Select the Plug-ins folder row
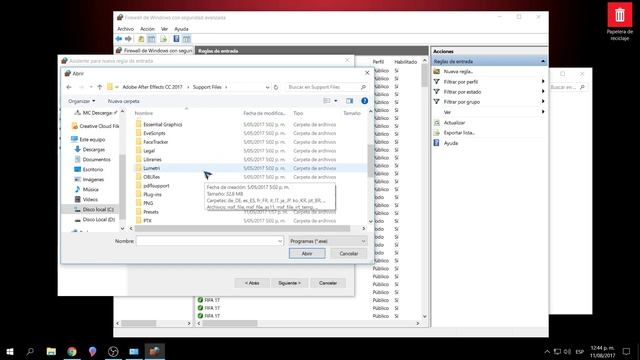640x360 pixels. point(250,194)
